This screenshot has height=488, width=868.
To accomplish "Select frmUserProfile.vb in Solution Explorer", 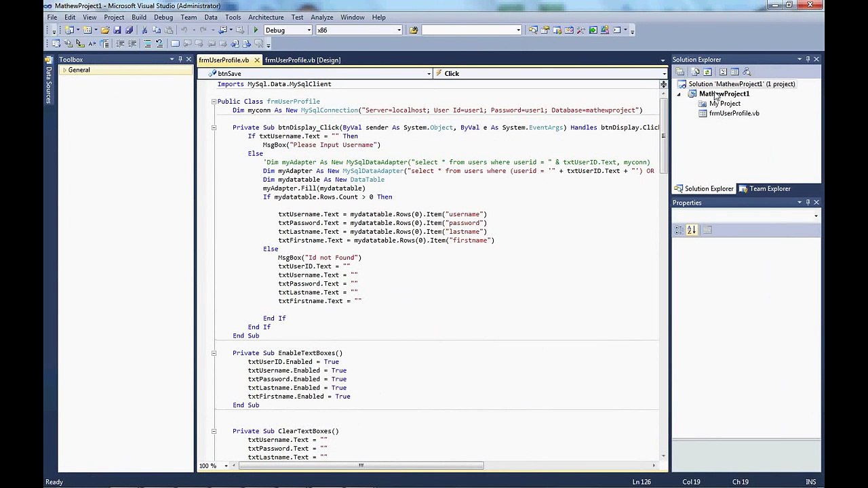I will pos(734,113).
